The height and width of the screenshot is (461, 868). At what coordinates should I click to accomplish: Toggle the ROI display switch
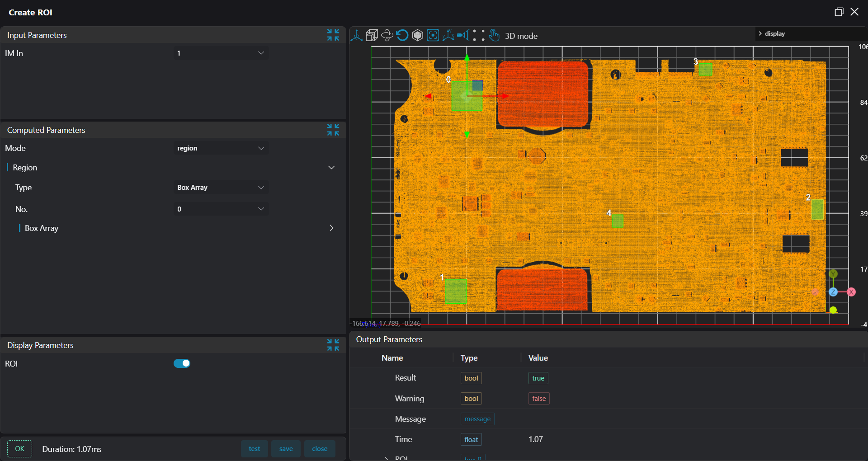click(x=182, y=363)
